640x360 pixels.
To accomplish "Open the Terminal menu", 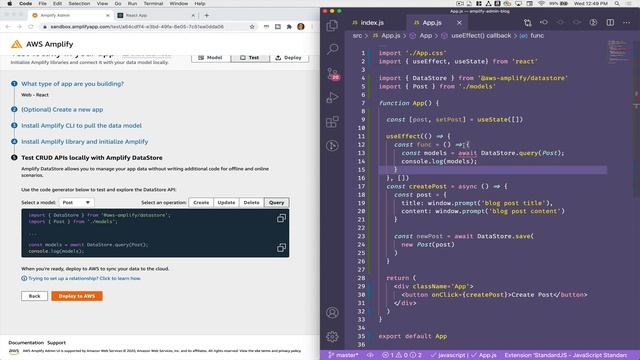I will pyautogui.click(x=153, y=3).
